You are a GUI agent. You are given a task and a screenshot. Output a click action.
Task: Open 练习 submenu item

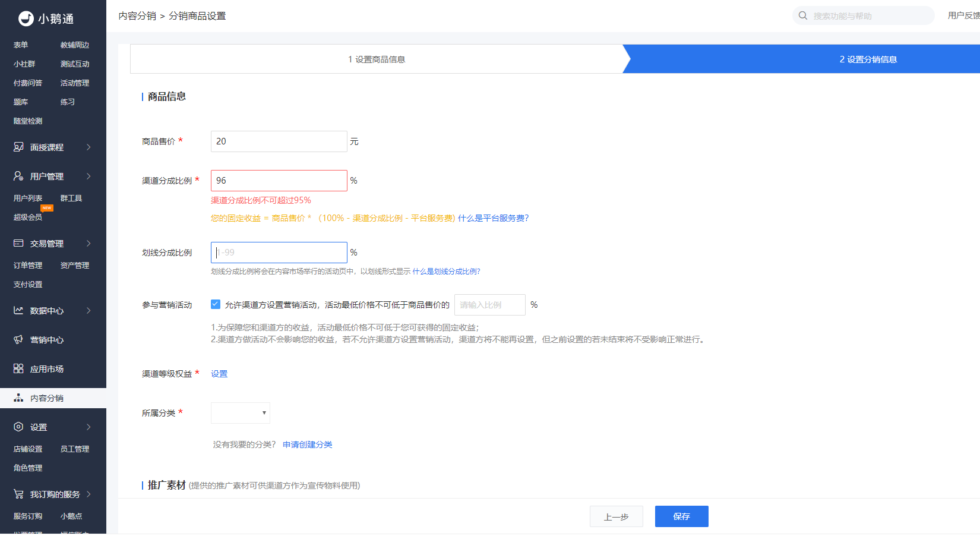[x=68, y=102]
